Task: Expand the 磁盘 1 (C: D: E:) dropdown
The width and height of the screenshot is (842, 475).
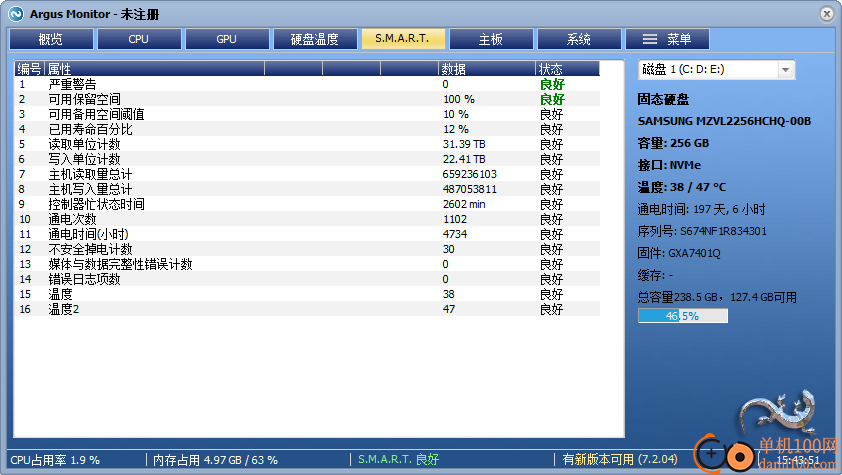Action: click(x=716, y=69)
